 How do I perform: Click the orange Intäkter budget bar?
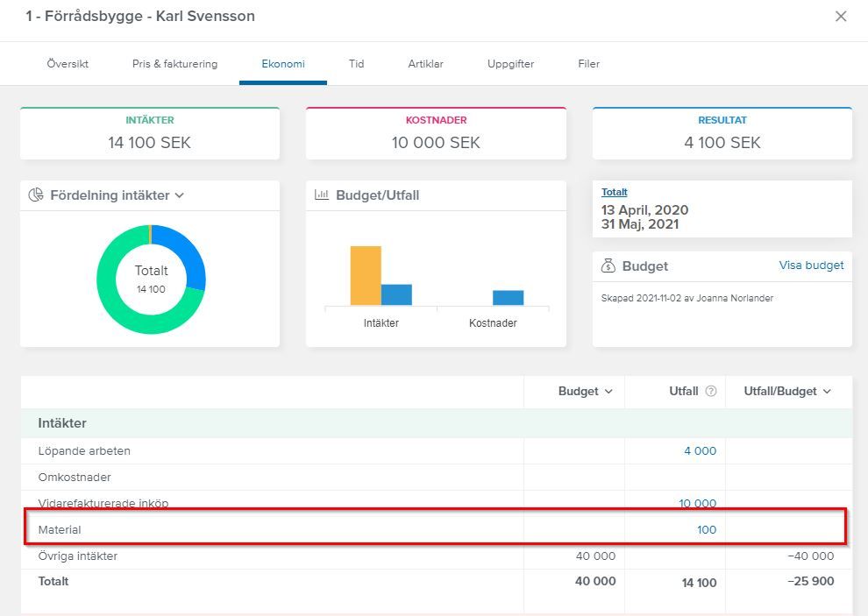coord(366,276)
